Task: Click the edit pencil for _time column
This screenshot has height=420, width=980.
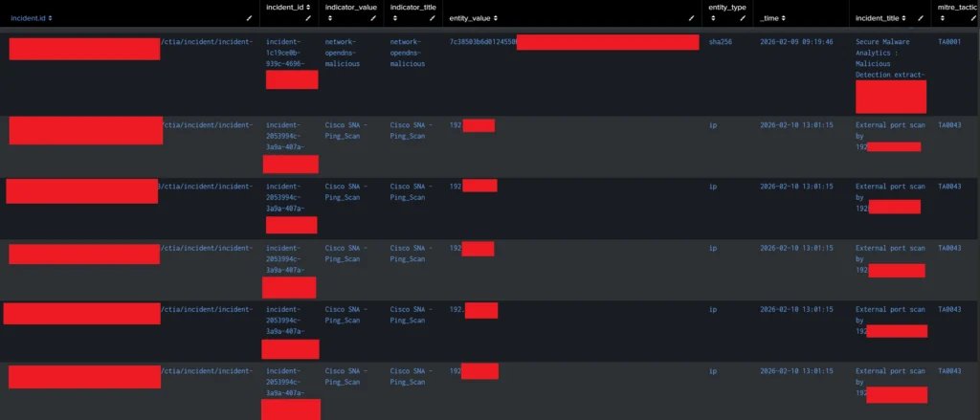Action: point(837,17)
